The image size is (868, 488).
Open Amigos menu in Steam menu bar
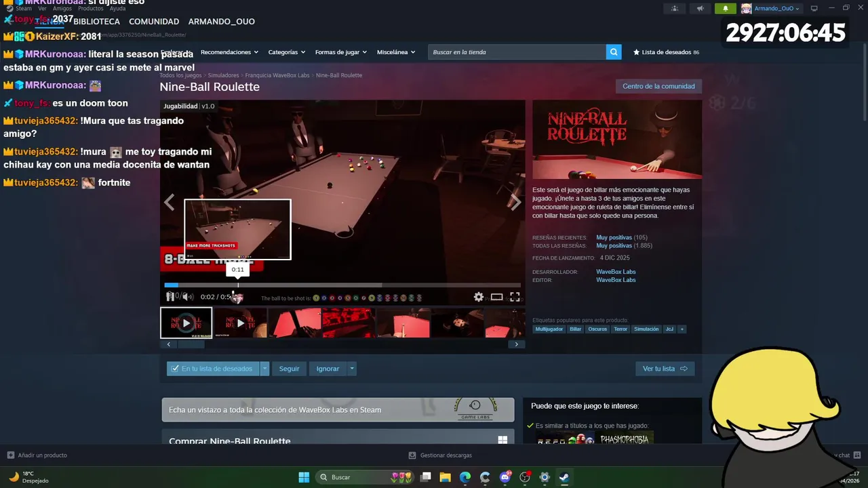click(x=62, y=9)
